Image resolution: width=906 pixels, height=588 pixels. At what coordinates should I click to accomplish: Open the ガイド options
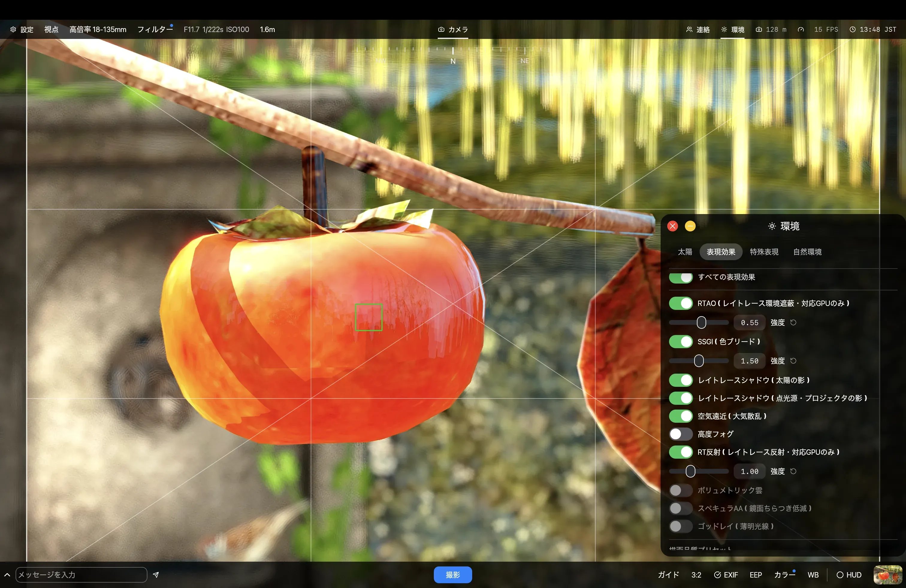(668, 575)
